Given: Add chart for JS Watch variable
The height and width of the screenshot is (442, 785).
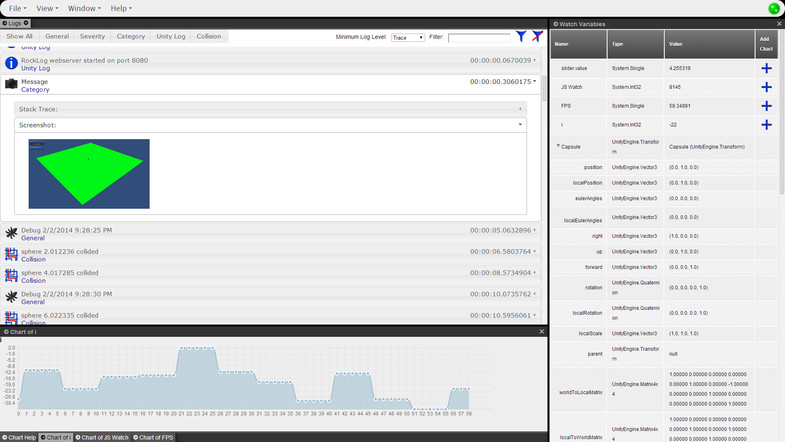Looking at the screenshot, I should point(766,87).
